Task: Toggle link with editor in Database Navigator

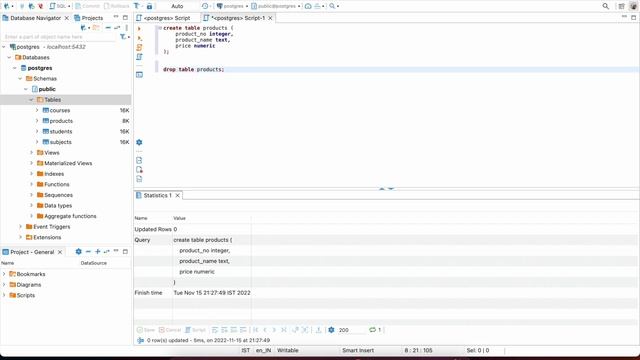Action: click(117, 28)
